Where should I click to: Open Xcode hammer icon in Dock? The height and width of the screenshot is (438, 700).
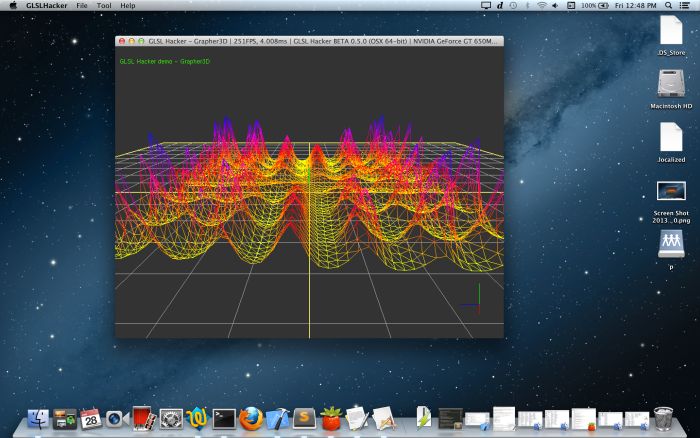(x=277, y=419)
